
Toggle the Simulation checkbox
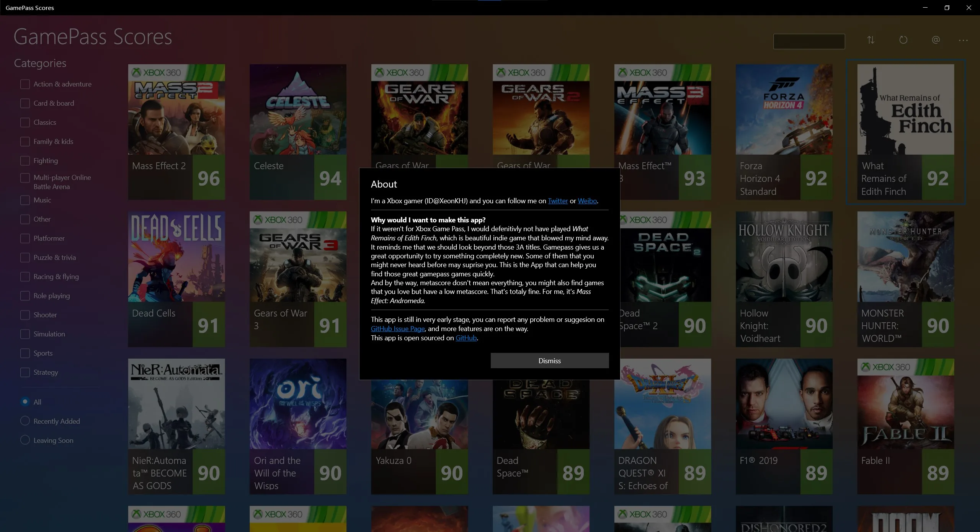tap(25, 334)
